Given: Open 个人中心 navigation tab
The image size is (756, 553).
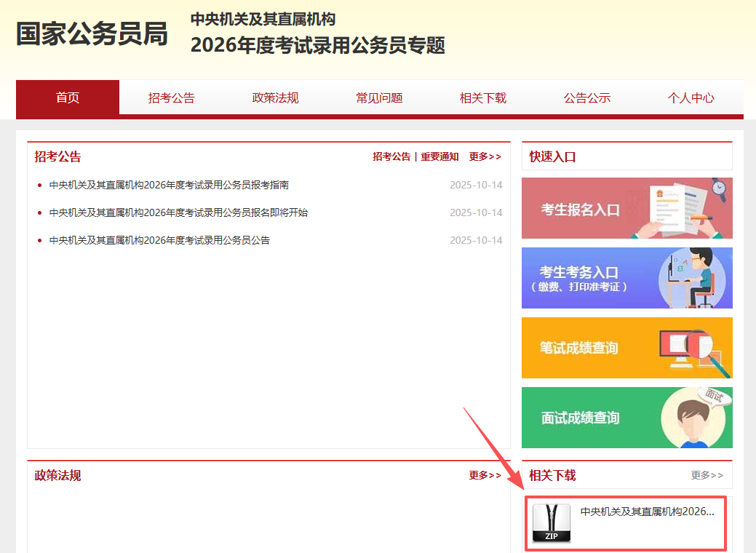Looking at the screenshot, I should pos(691,98).
